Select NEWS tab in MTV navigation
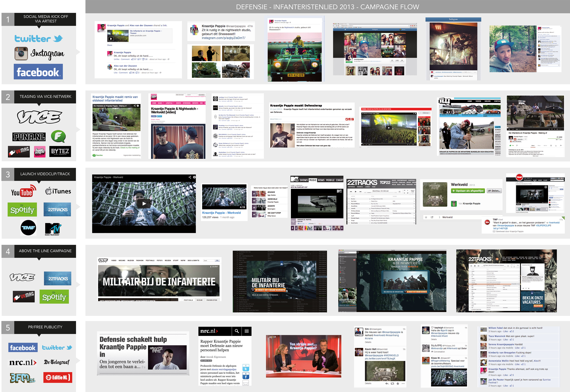570x392 pixels. pyautogui.click(x=321, y=180)
